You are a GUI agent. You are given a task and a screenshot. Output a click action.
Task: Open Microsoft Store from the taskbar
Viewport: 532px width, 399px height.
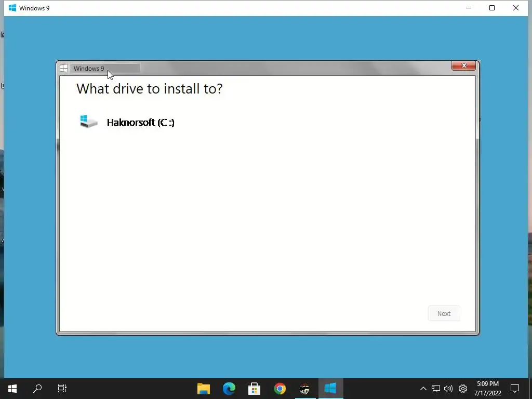254,389
